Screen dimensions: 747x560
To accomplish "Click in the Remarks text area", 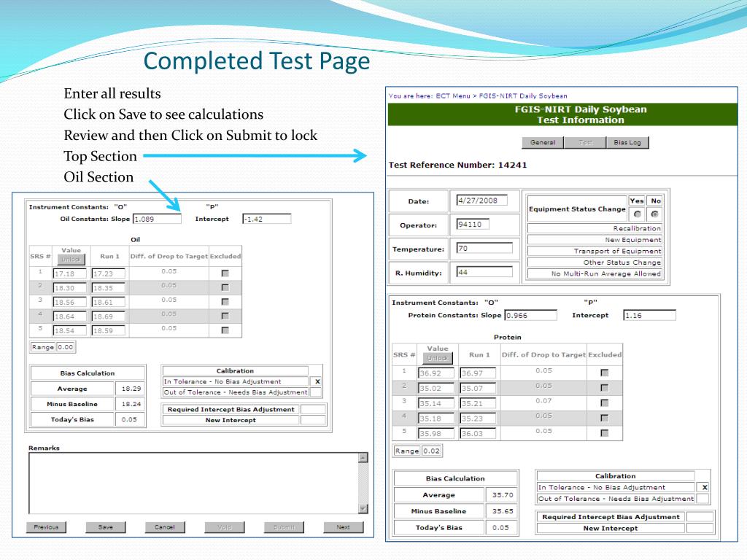I will click(193, 483).
